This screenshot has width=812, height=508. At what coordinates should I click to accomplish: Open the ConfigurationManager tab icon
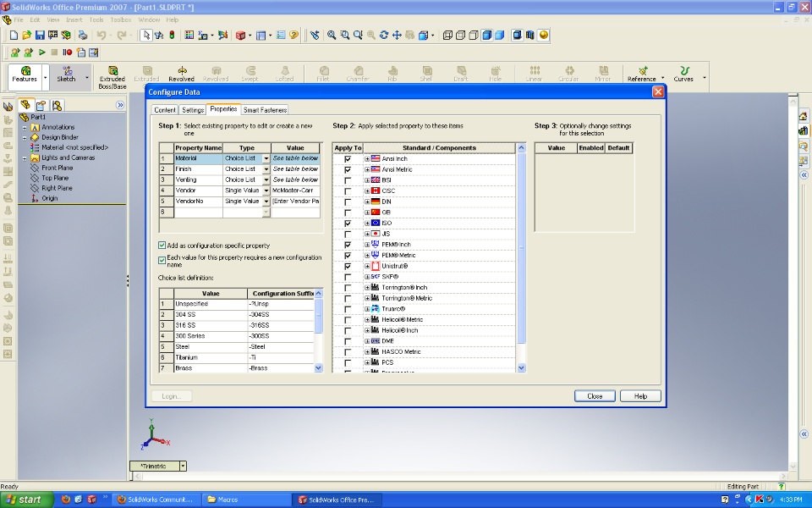click(x=57, y=105)
